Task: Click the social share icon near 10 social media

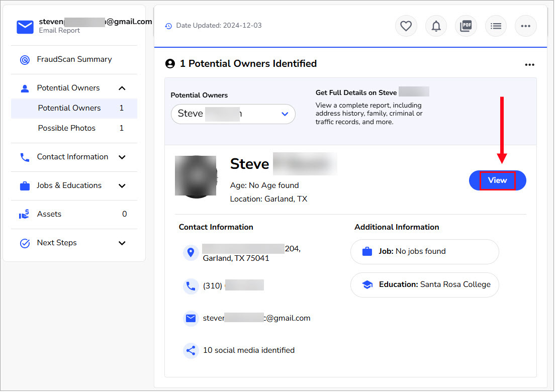Action: [x=191, y=350]
